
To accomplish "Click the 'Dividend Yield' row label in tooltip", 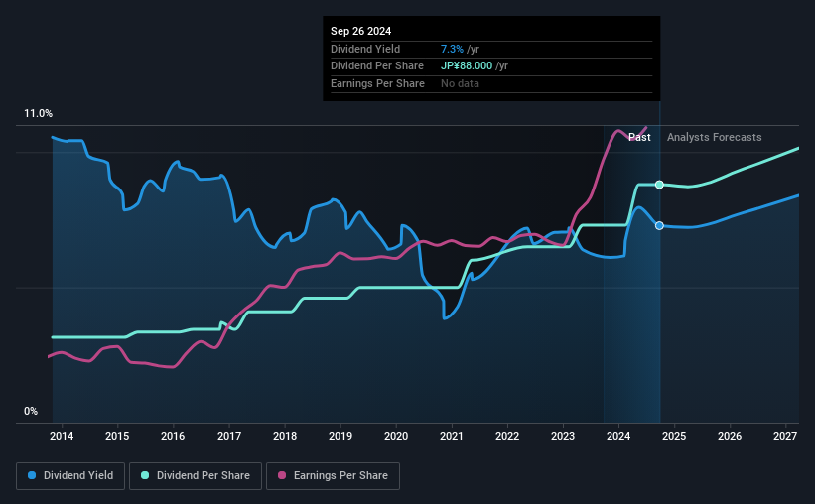I will pyautogui.click(x=365, y=49).
